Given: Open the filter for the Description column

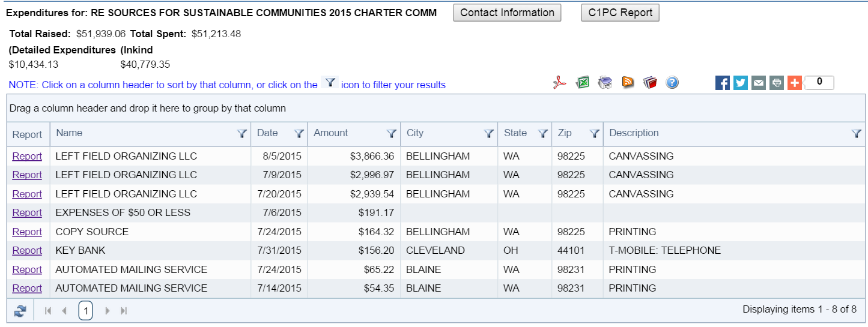Looking at the screenshot, I should coord(857,134).
